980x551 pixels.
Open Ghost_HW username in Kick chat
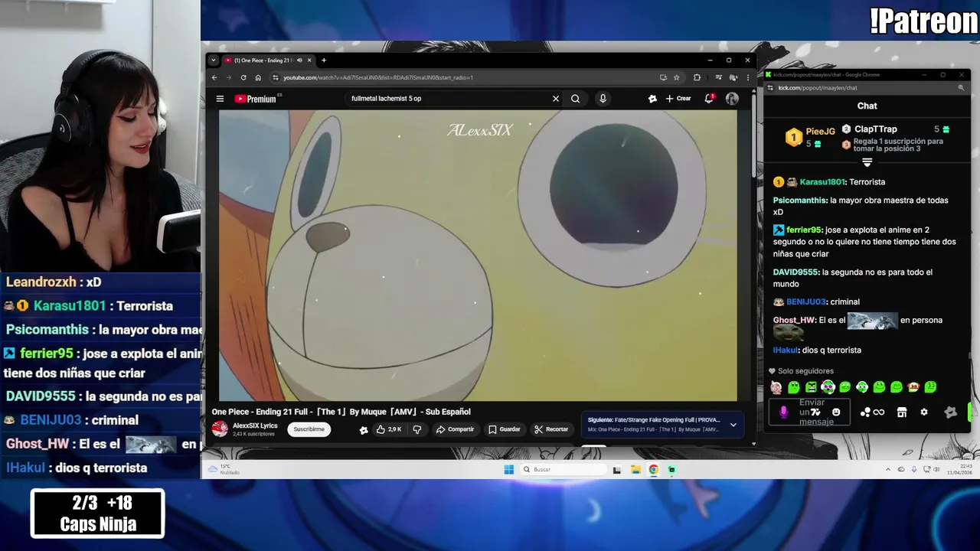(794, 320)
